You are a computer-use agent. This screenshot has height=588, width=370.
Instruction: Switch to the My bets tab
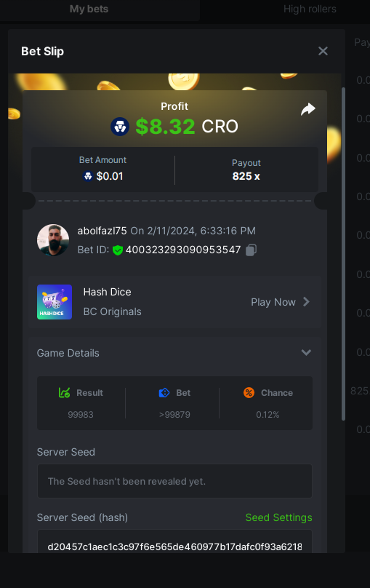[89, 9]
